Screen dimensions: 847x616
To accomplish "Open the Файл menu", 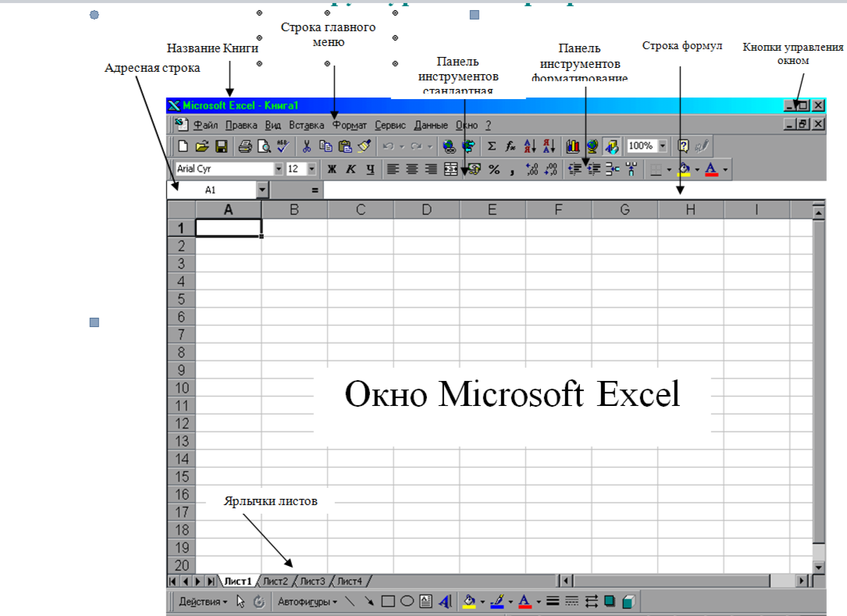I will [x=206, y=126].
